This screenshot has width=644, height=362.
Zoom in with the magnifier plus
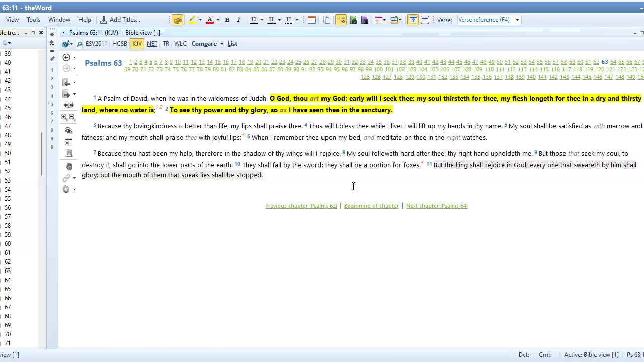64,117
